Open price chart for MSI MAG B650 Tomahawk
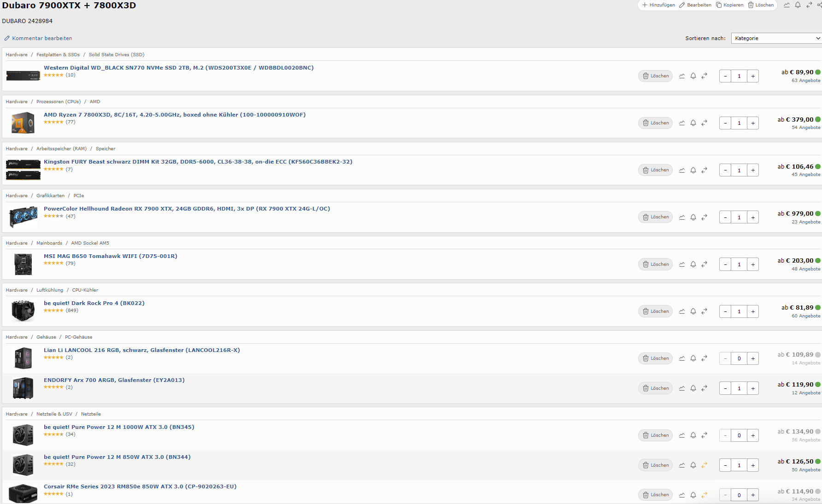The image size is (822, 504). (682, 264)
